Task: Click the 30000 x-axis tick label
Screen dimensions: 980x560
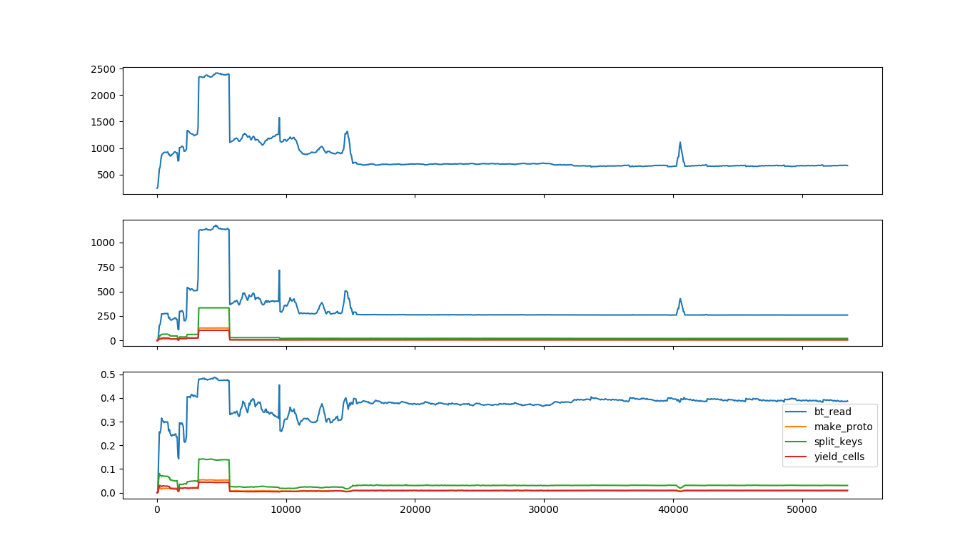Action: 544,510
